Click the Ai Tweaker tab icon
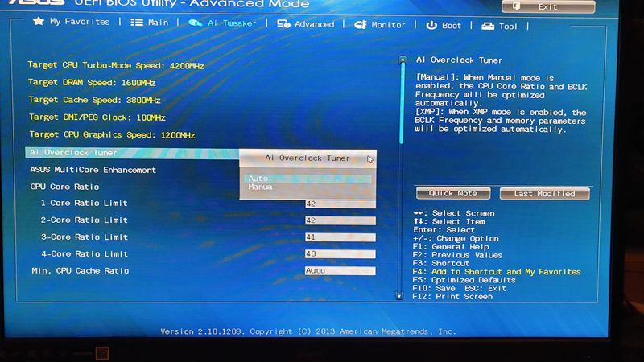 196,23
